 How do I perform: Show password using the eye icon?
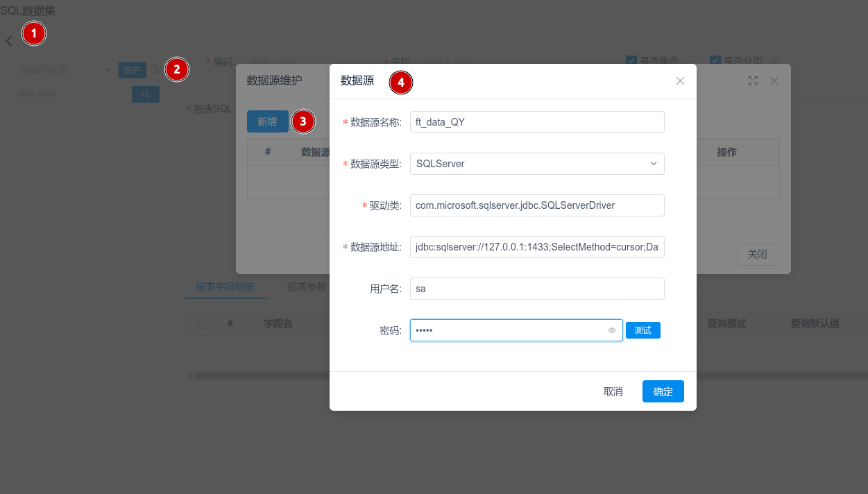tap(612, 331)
